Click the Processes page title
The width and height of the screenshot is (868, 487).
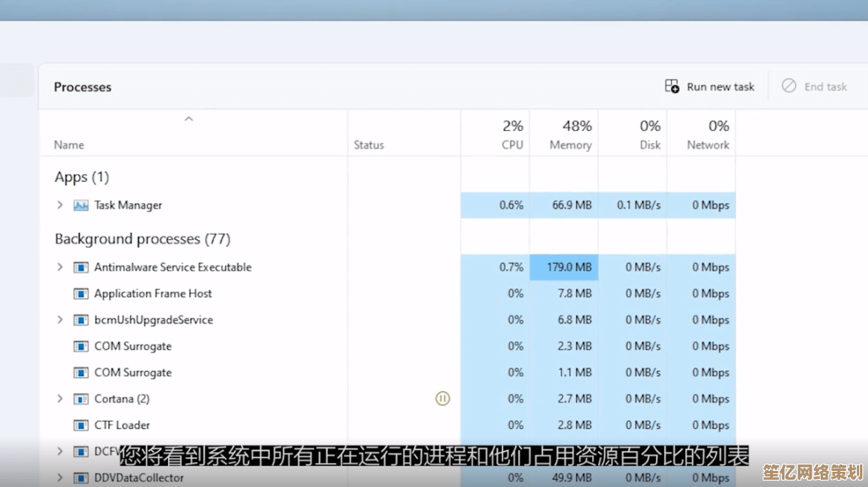point(83,87)
